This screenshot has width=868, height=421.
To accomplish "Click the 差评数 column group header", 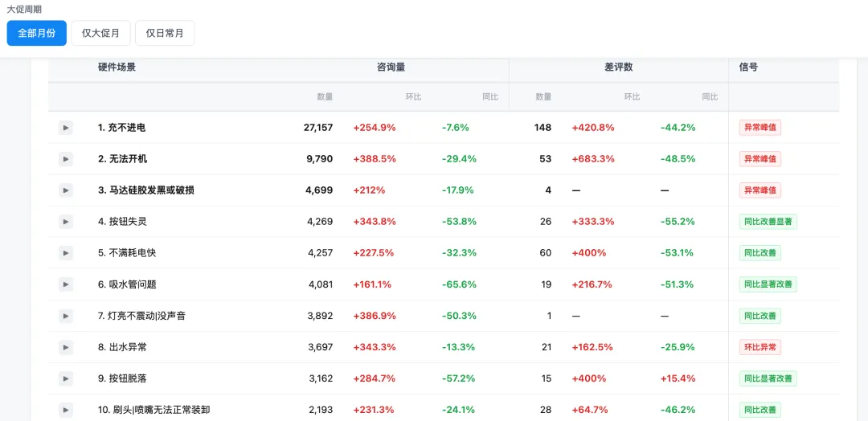I will pos(618,67).
